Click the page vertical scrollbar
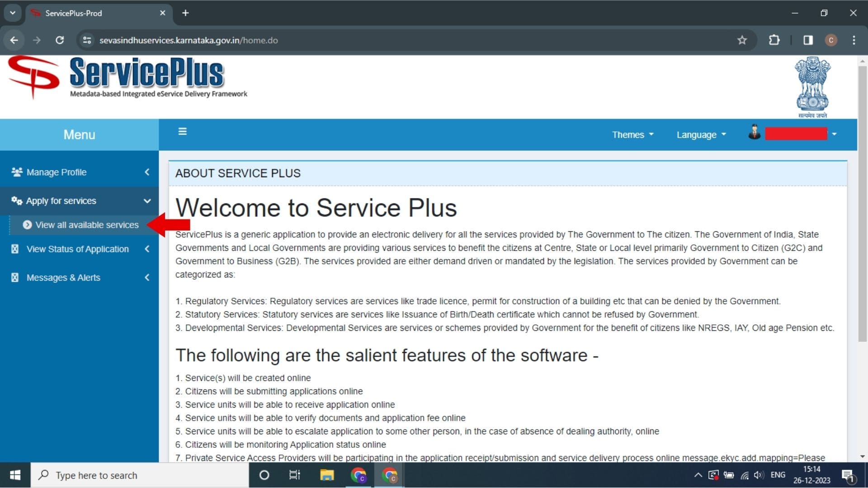Image resolution: width=868 pixels, height=488 pixels. (x=862, y=203)
